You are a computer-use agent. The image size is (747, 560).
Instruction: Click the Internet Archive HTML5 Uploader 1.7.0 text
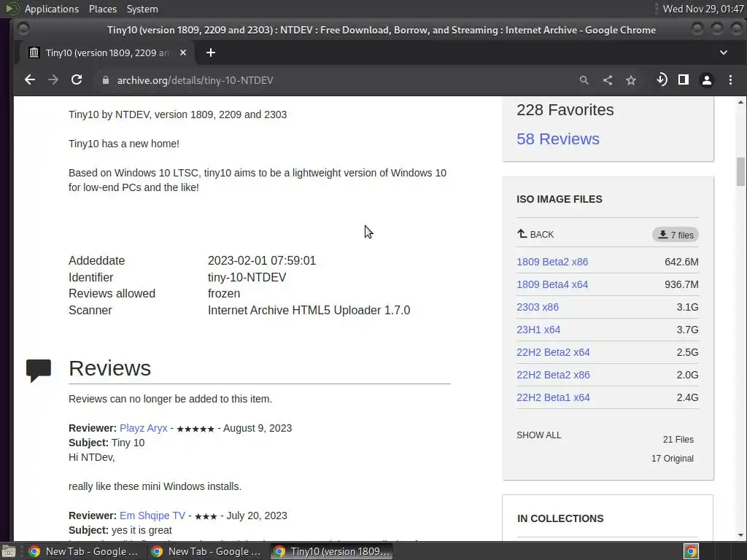[x=309, y=310]
